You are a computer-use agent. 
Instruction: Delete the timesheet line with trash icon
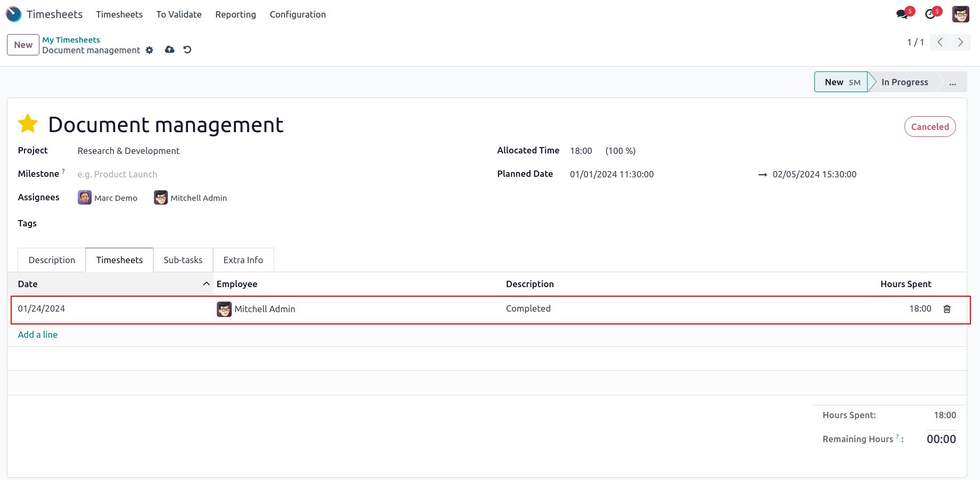947,309
